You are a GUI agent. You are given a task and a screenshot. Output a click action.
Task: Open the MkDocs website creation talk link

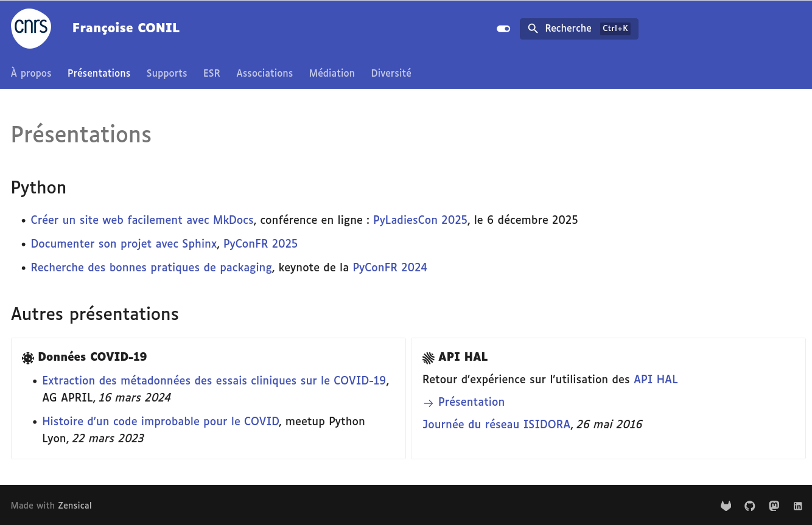[142, 220]
